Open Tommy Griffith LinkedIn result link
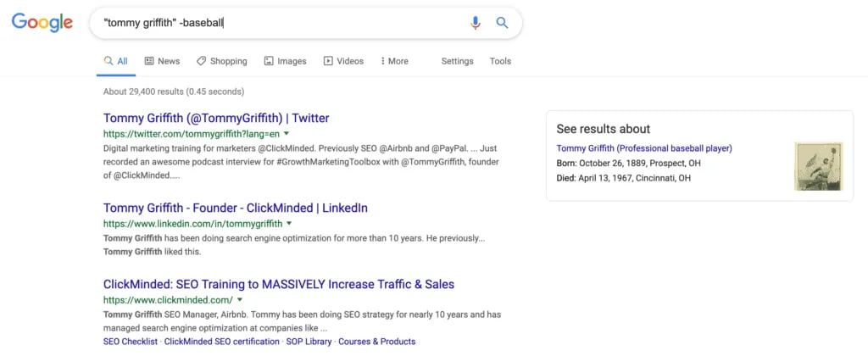The width and height of the screenshot is (868, 356). click(x=236, y=209)
